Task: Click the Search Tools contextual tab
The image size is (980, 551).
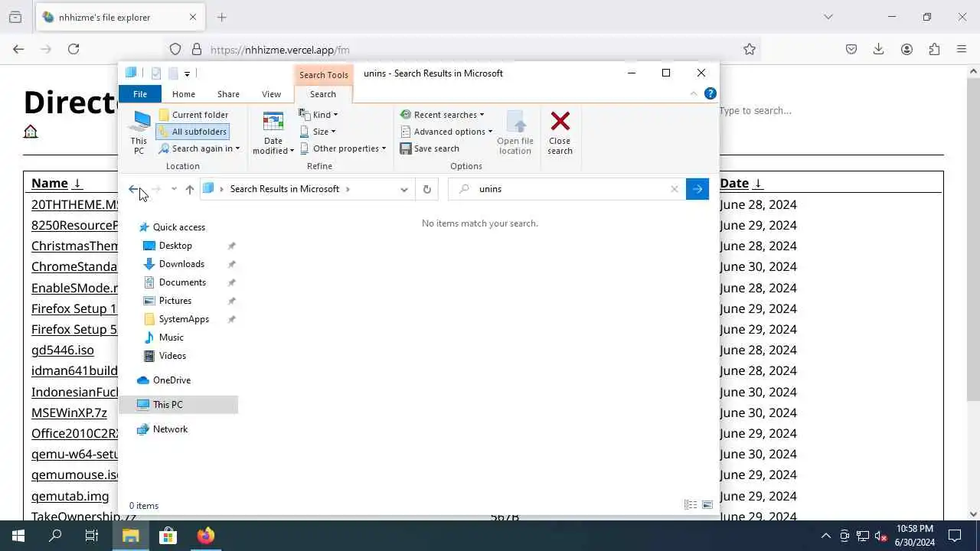Action: pyautogui.click(x=323, y=75)
